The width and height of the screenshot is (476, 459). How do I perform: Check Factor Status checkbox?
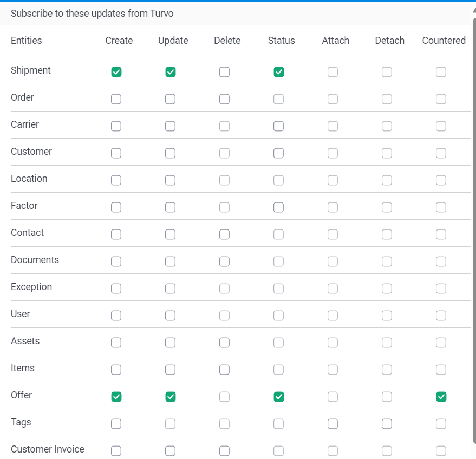pos(279,207)
